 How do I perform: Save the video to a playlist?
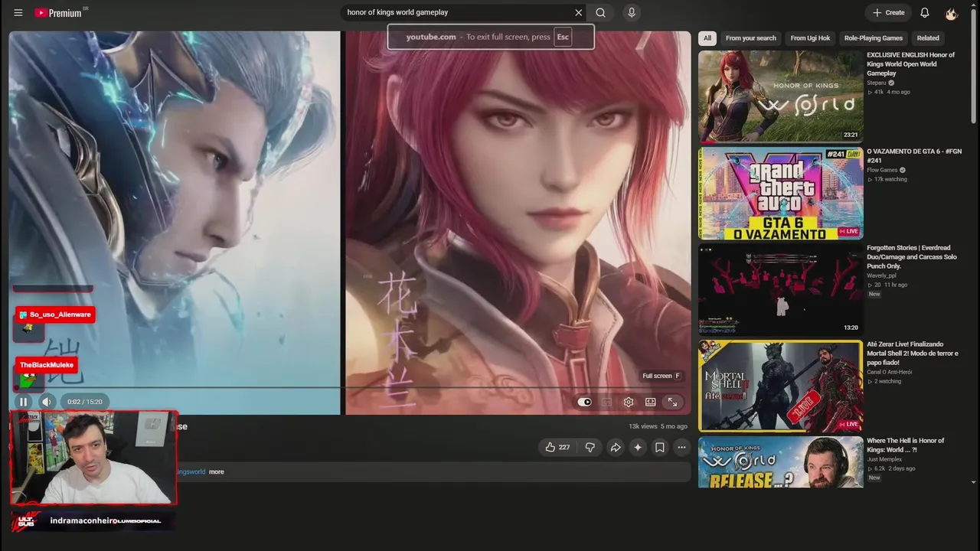pyautogui.click(x=659, y=447)
